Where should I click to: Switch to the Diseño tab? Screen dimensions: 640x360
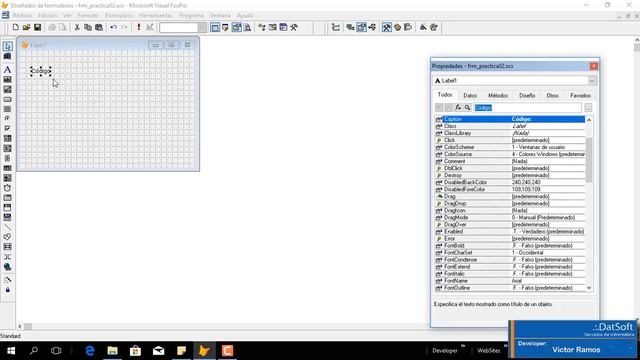point(527,96)
